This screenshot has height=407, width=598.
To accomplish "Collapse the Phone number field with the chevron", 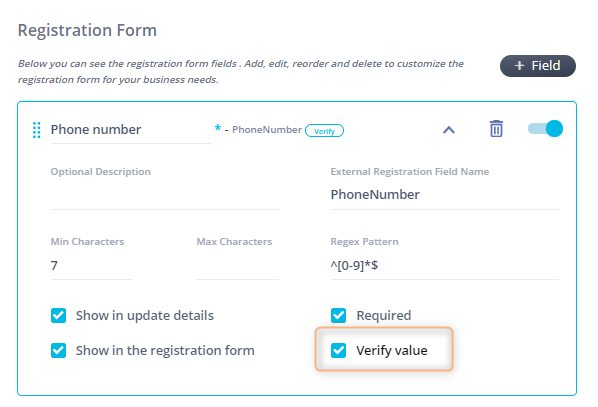I will pos(449,130).
